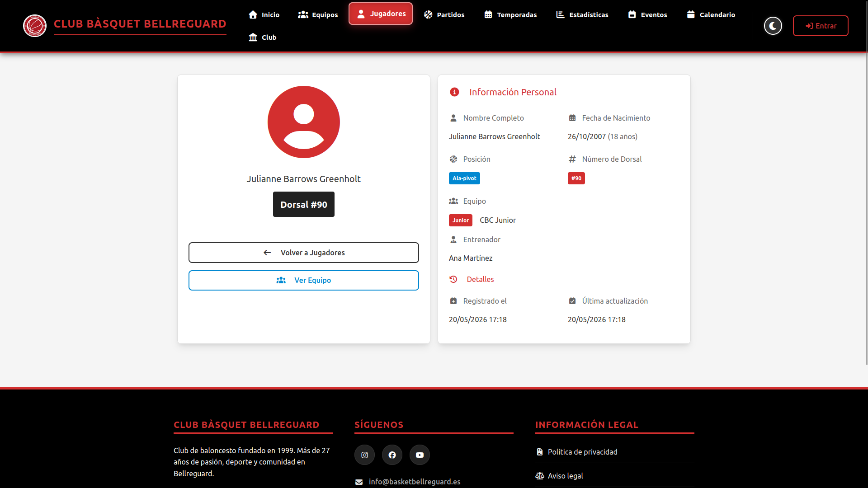Open the YouTube link in the footer

(420, 455)
